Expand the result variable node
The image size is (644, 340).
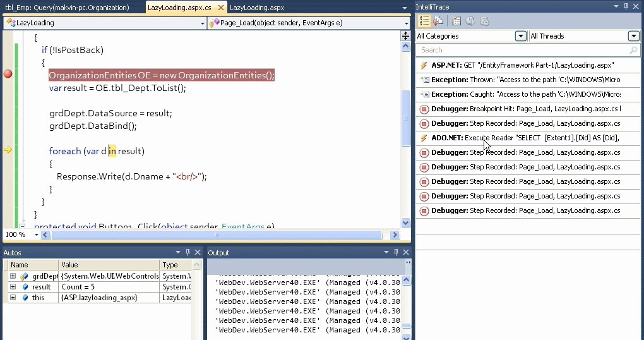pyautogui.click(x=13, y=287)
